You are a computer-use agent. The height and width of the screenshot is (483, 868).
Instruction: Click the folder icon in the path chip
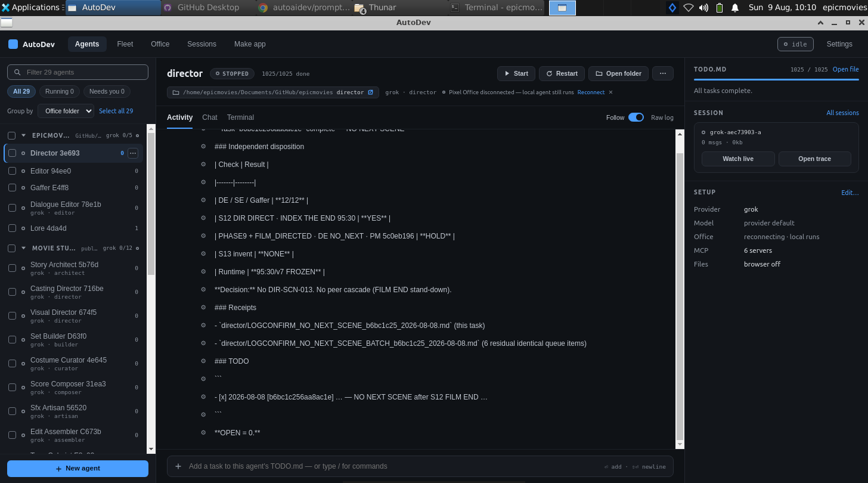[176, 92]
